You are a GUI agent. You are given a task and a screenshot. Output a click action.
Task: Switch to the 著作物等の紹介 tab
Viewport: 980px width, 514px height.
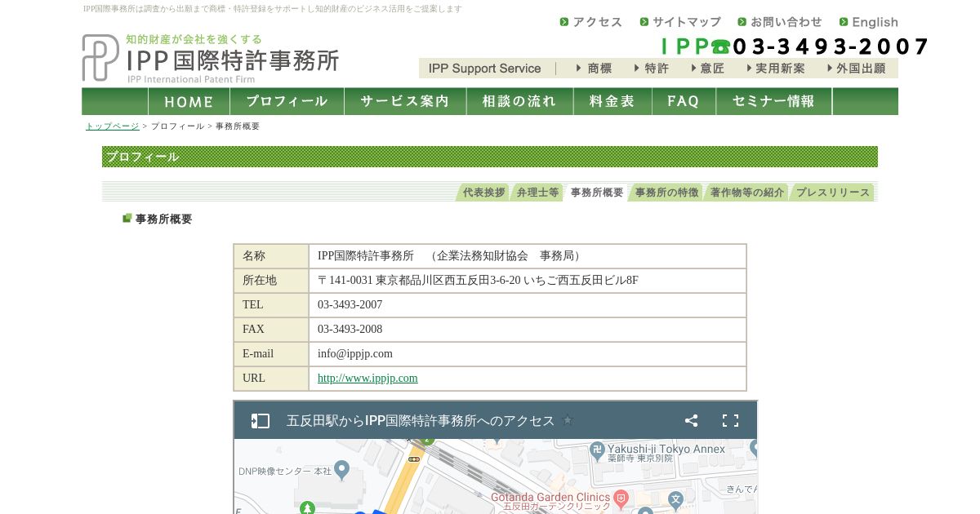[746, 193]
